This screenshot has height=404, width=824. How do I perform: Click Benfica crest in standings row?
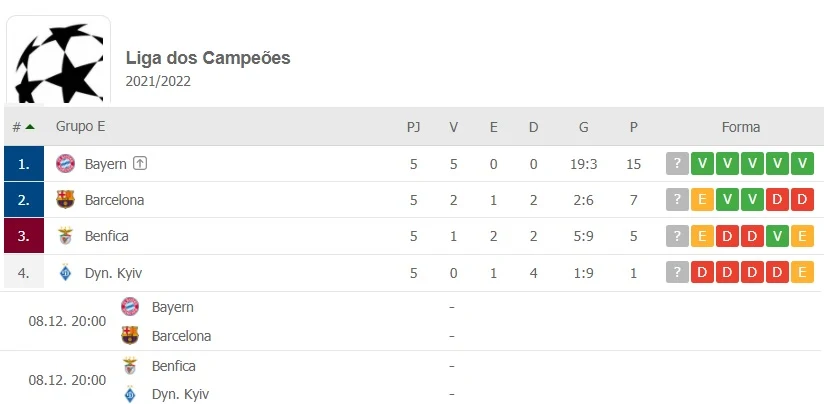tap(66, 236)
